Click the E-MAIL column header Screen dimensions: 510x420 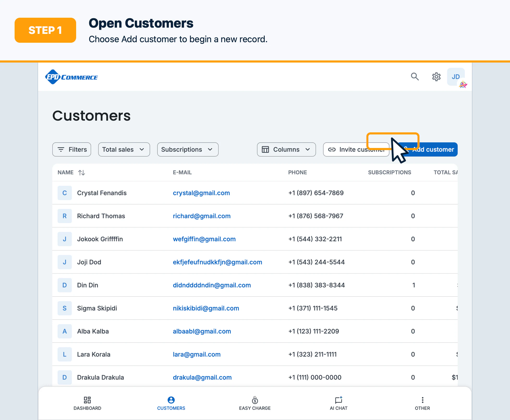point(182,172)
